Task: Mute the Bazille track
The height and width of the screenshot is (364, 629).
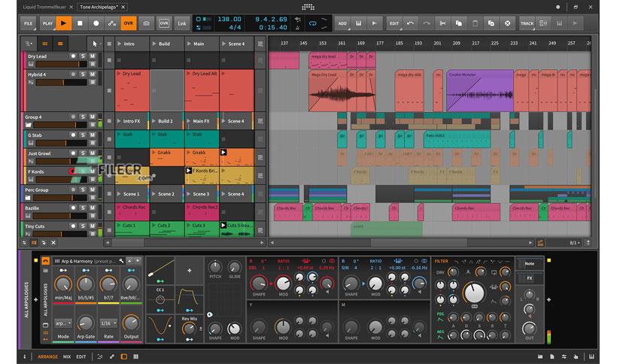Action: click(x=93, y=208)
